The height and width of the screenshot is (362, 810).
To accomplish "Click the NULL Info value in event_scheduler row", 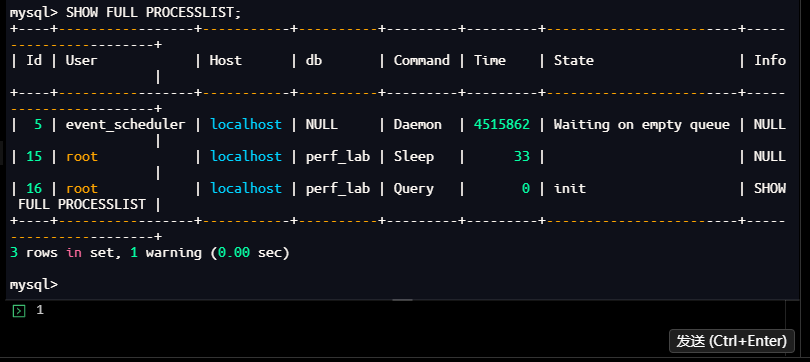I will coord(770,124).
